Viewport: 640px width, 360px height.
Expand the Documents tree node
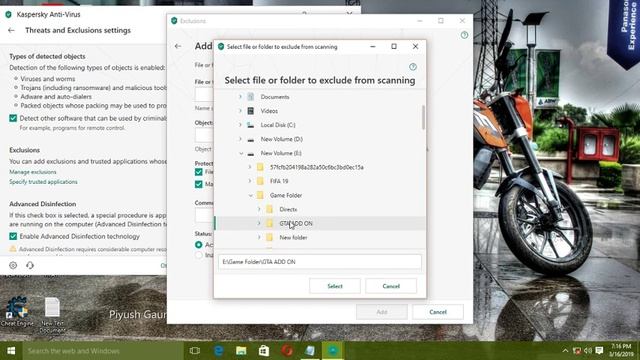coord(240,97)
